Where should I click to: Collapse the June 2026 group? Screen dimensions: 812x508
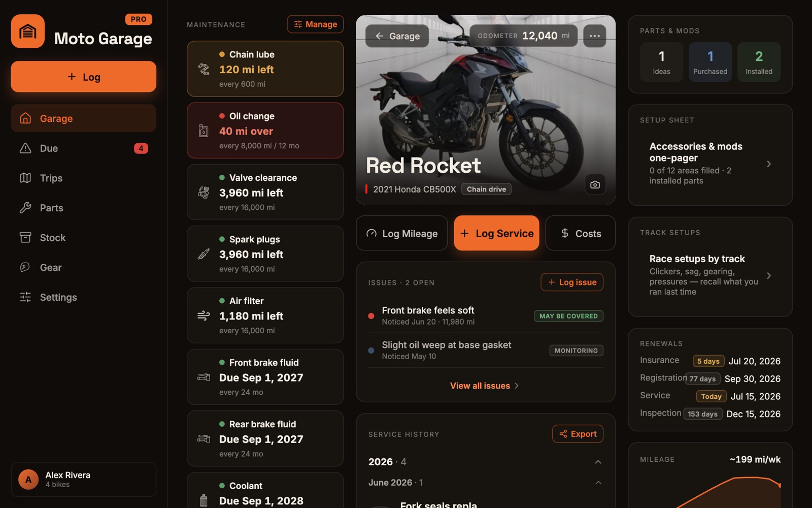tap(598, 483)
